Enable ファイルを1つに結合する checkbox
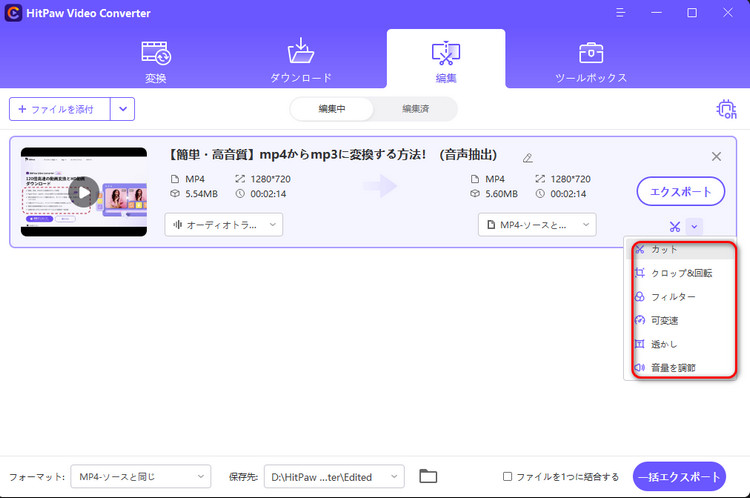Image resolution: width=750 pixels, height=498 pixels. [507, 476]
